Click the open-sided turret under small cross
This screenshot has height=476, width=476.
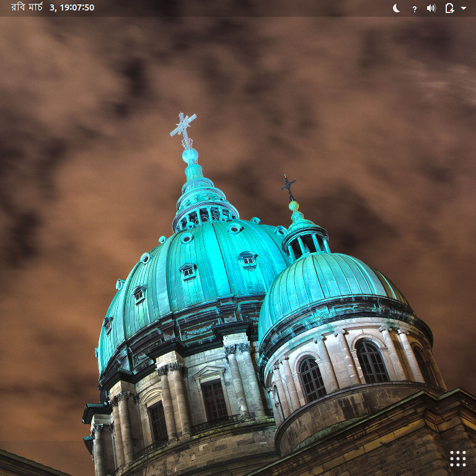click(305, 240)
